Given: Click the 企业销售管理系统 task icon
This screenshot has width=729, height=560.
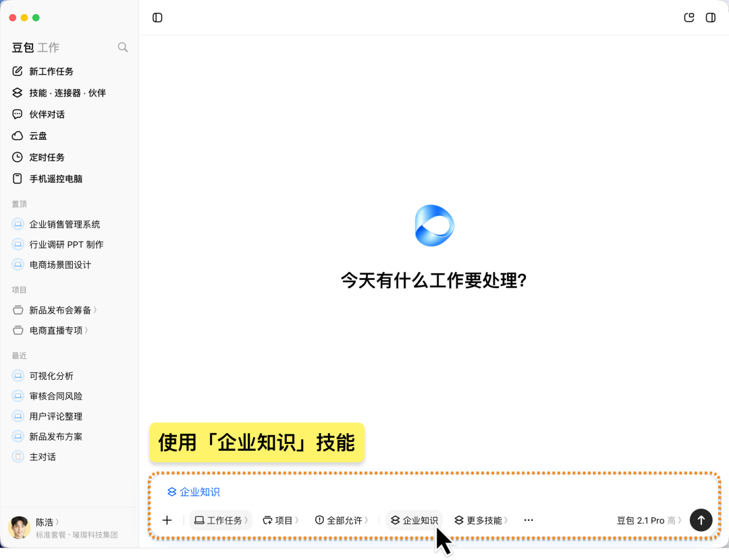Looking at the screenshot, I should [18, 225].
